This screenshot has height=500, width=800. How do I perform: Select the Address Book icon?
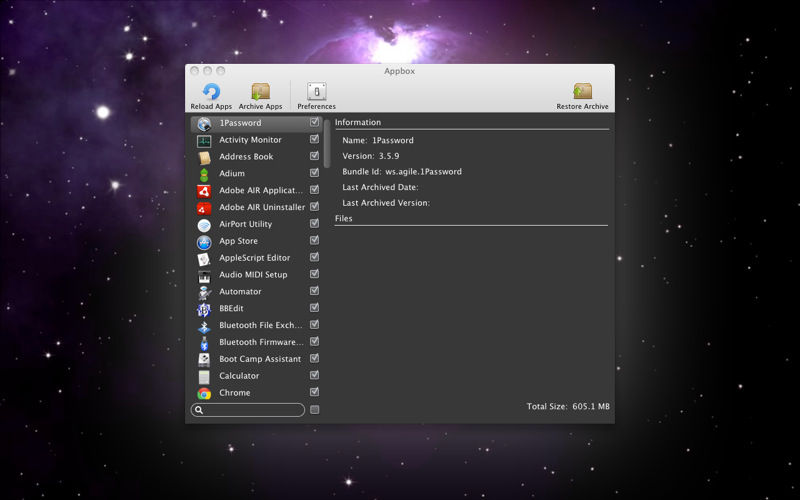tap(204, 158)
